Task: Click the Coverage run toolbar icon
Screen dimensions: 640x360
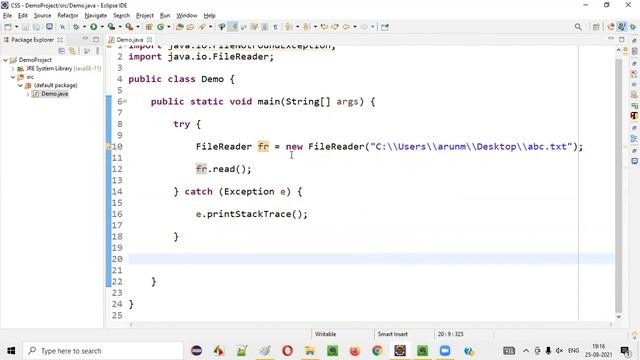Action: (x=111, y=27)
